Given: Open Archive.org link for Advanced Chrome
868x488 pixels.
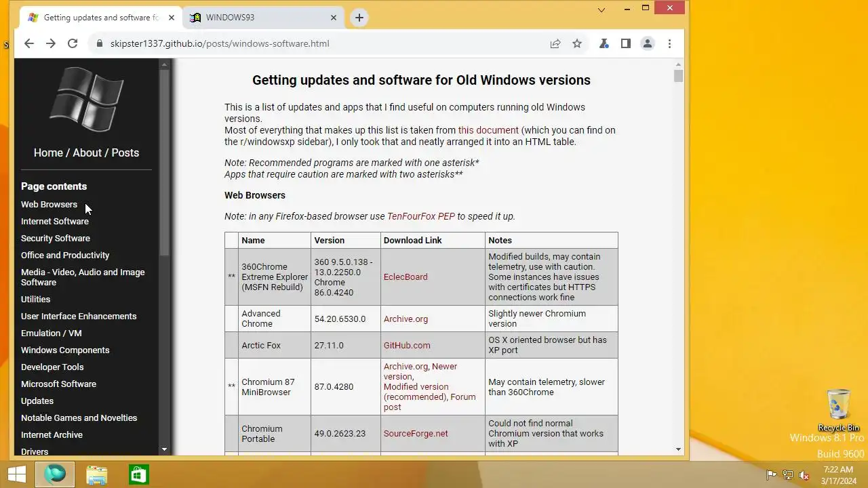Looking at the screenshot, I should point(406,319).
